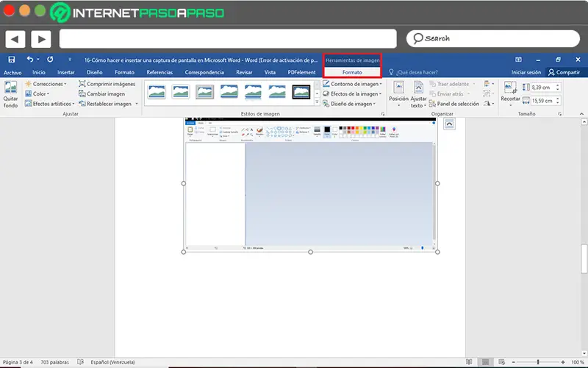Click Iniciar sesión

(526, 72)
